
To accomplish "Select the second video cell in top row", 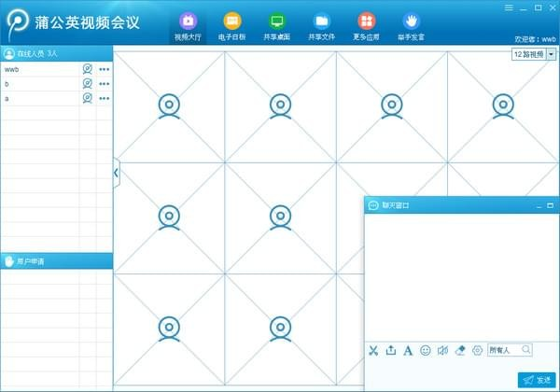I will point(280,106).
